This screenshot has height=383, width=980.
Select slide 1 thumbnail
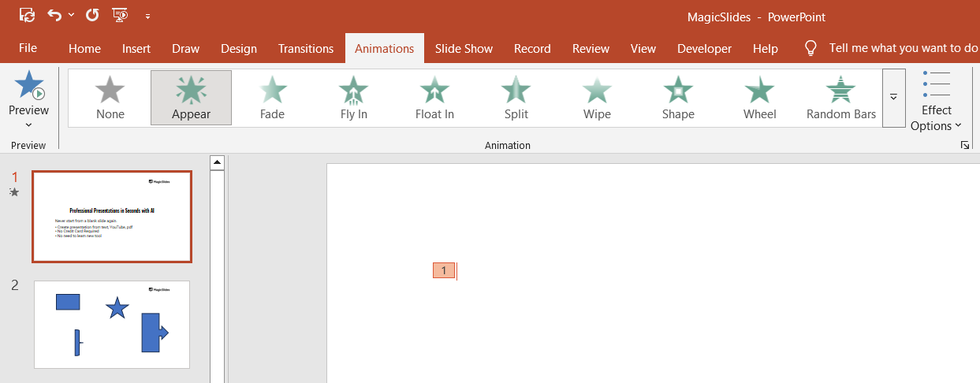point(112,217)
